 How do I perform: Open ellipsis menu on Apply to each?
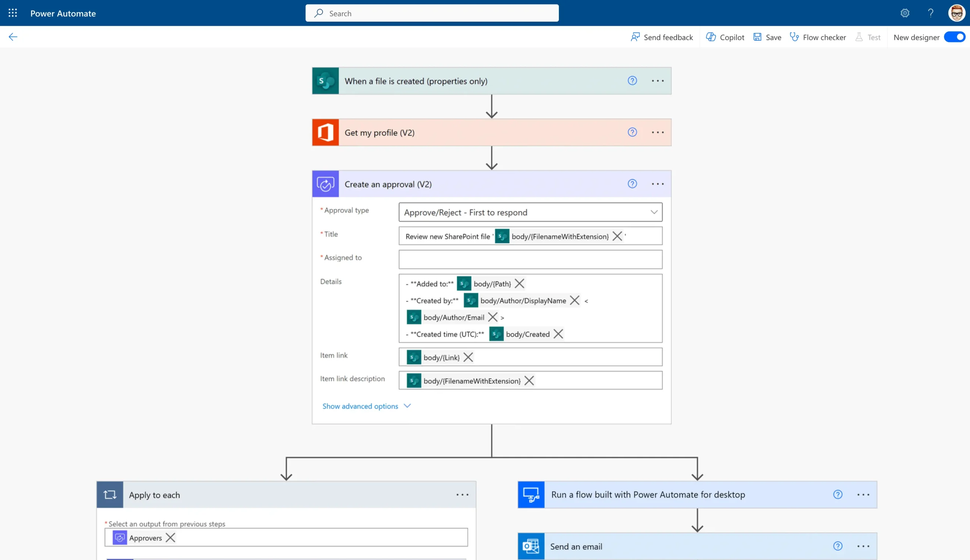[462, 494]
